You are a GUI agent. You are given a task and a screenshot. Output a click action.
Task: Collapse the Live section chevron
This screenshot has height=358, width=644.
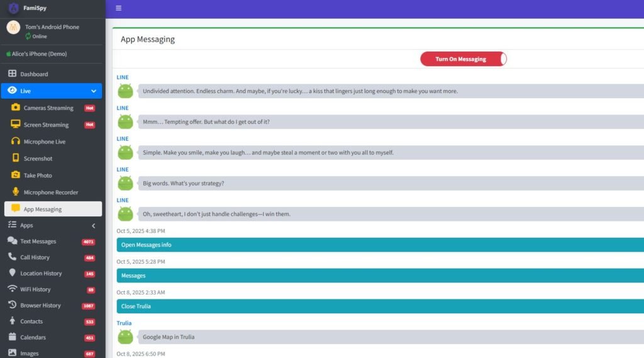pos(94,91)
